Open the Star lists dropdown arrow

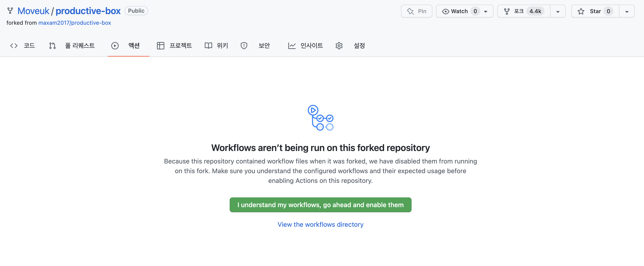[x=626, y=12]
